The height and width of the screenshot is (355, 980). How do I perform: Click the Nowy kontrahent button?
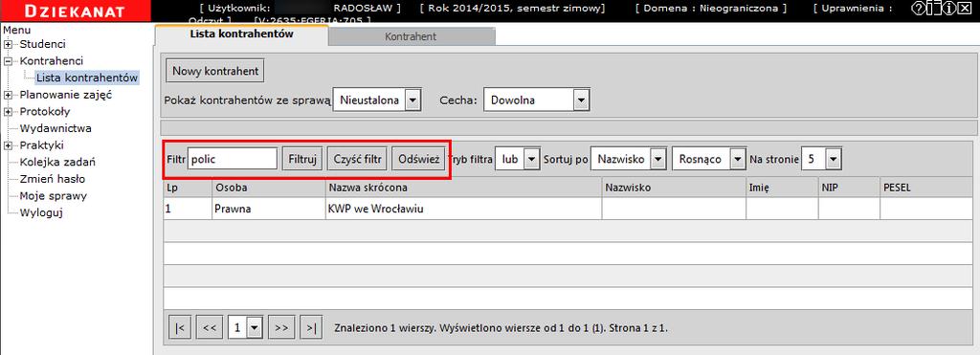tap(215, 71)
